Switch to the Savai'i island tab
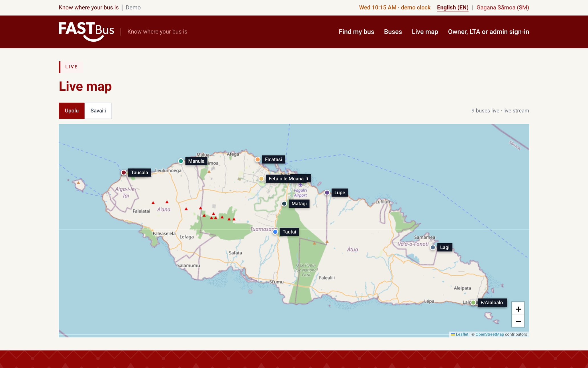This screenshot has width=588, height=368. tap(98, 111)
